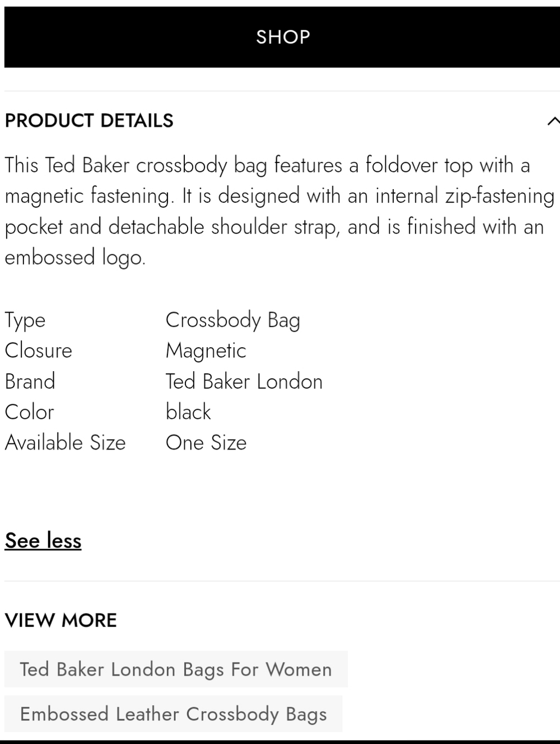Click the Ted Baker London brand value
This screenshot has height=744, width=560.
244,381
